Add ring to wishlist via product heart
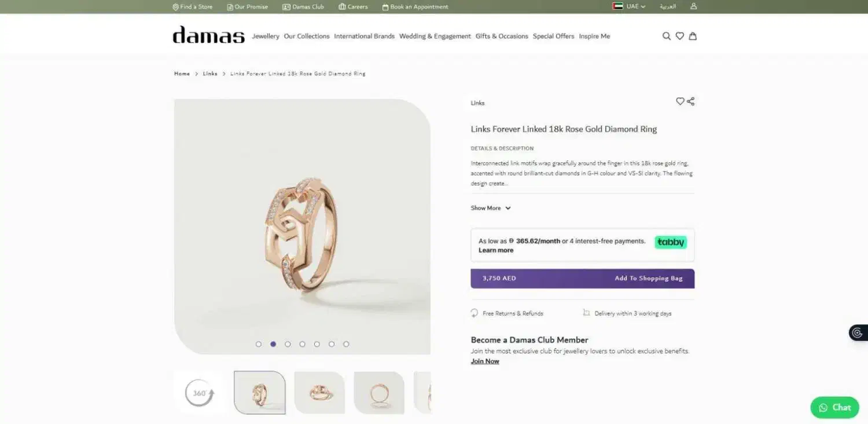 click(x=680, y=101)
